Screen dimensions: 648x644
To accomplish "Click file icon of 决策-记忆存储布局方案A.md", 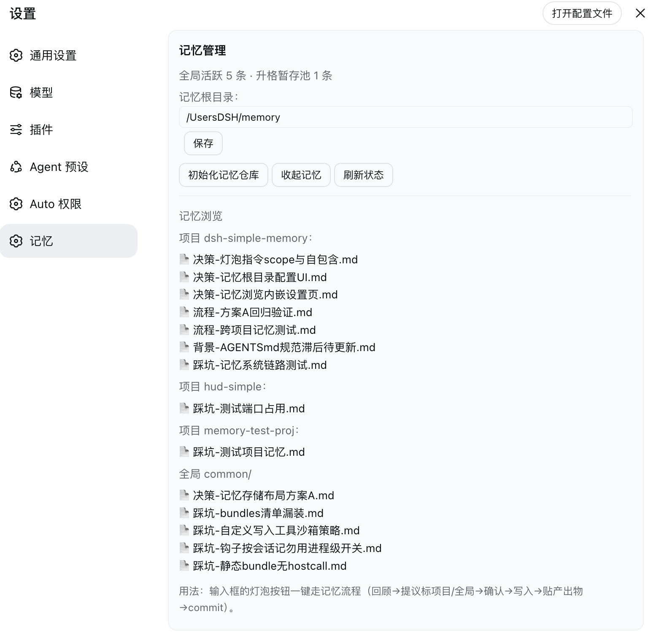I will click(x=184, y=495).
